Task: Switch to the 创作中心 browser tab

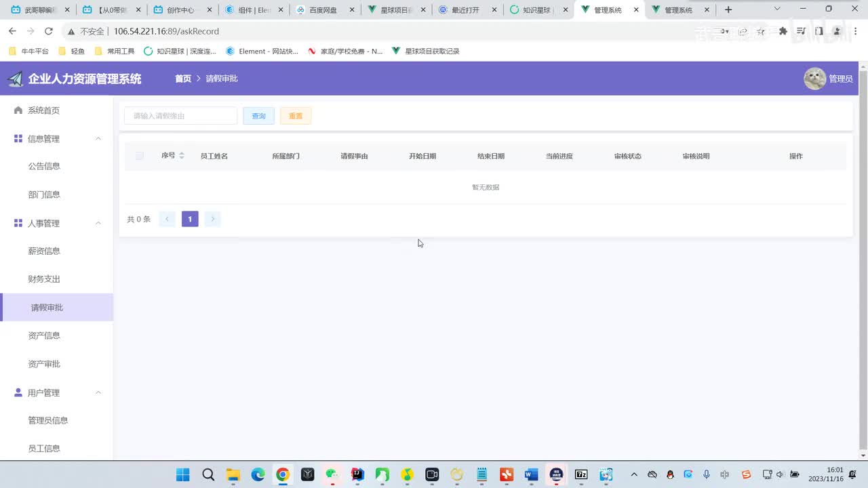Action: click(x=182, y=10)
